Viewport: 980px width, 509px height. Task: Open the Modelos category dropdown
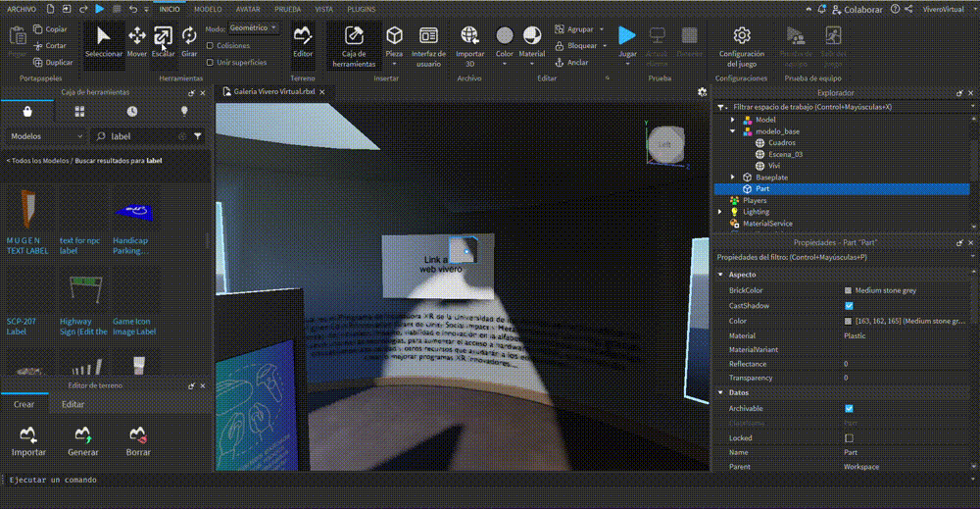(46, 136)
